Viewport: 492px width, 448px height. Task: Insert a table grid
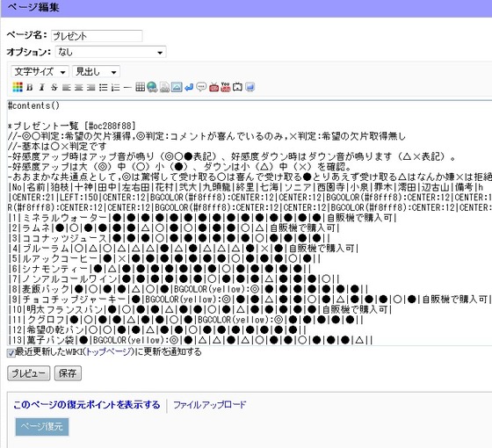[x=140, y=87]
